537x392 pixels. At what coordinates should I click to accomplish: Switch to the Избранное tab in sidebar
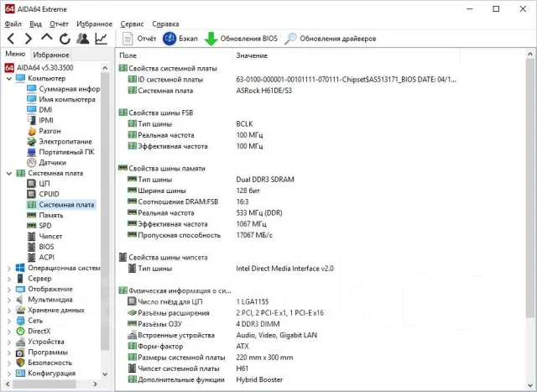click(51, 55)
